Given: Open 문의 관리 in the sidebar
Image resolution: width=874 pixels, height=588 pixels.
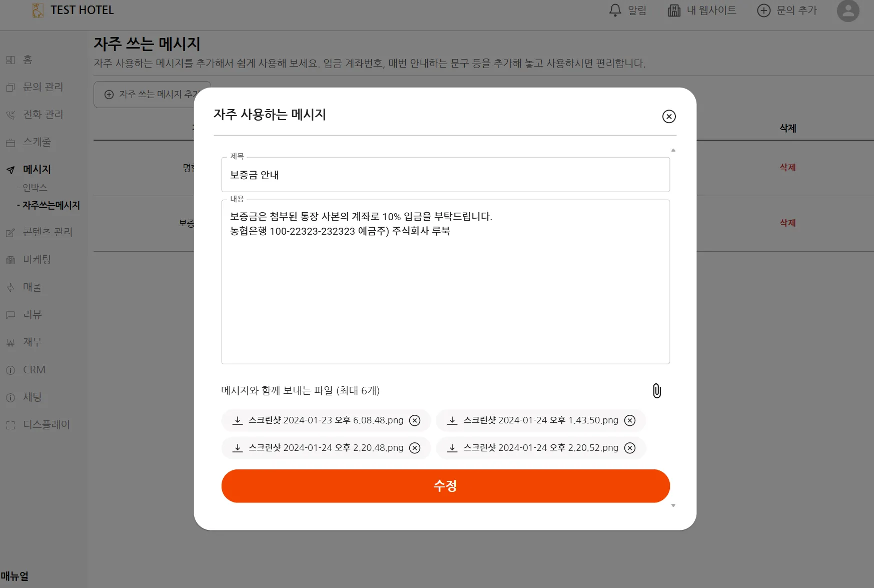Looking at the screenshot, I should pos(43,87).
